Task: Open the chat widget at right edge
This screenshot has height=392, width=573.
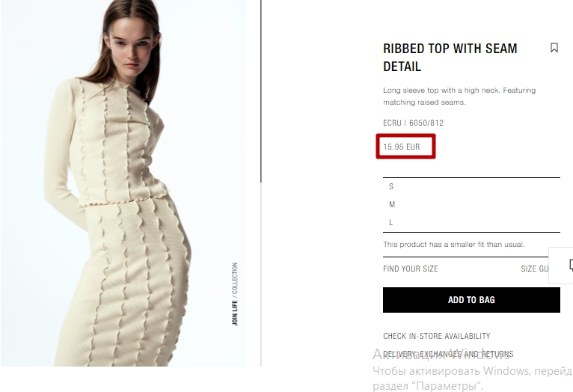Action: 561,266
